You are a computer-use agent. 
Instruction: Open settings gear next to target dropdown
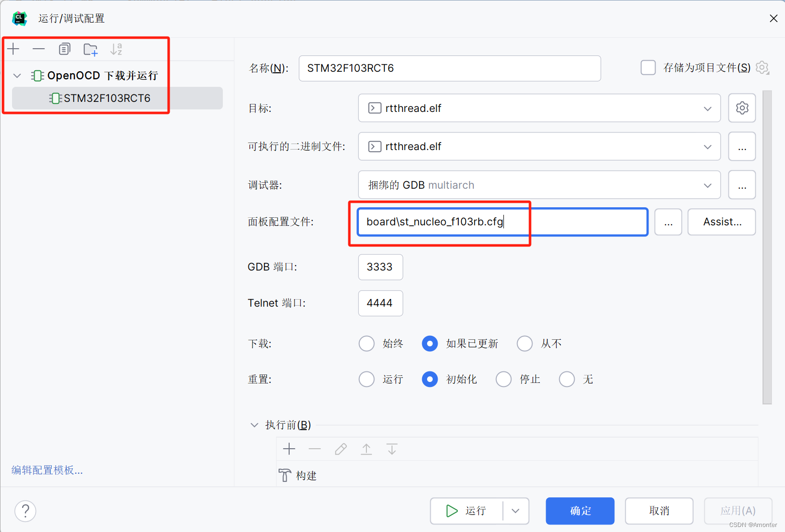click(742, 108)
